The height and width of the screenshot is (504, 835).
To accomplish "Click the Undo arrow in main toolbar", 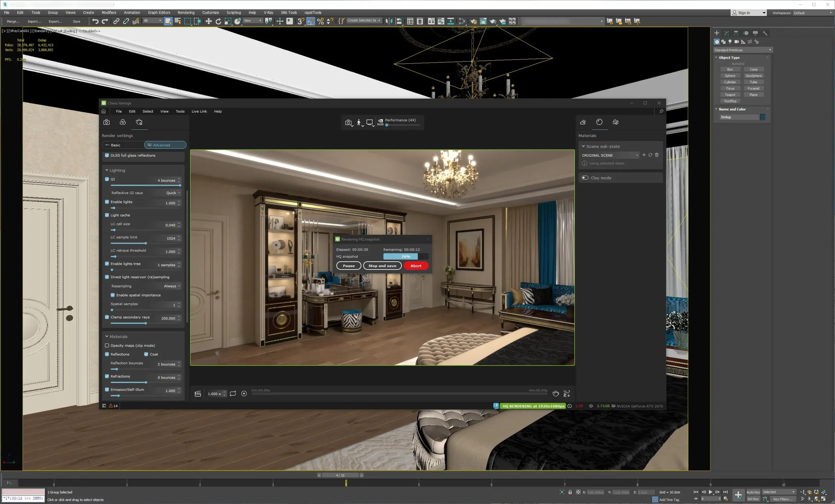I will (x=95, y=21).
